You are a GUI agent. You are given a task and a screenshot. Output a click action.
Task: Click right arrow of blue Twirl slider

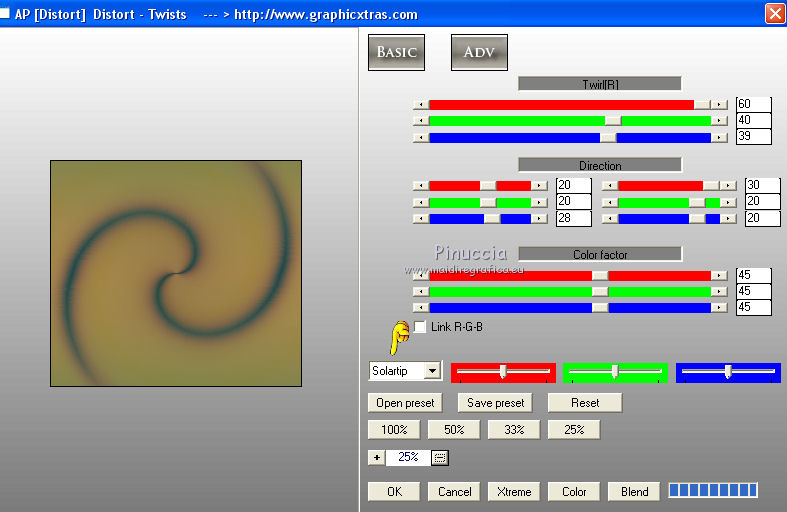pyautogui.click(x=719, y=137)
